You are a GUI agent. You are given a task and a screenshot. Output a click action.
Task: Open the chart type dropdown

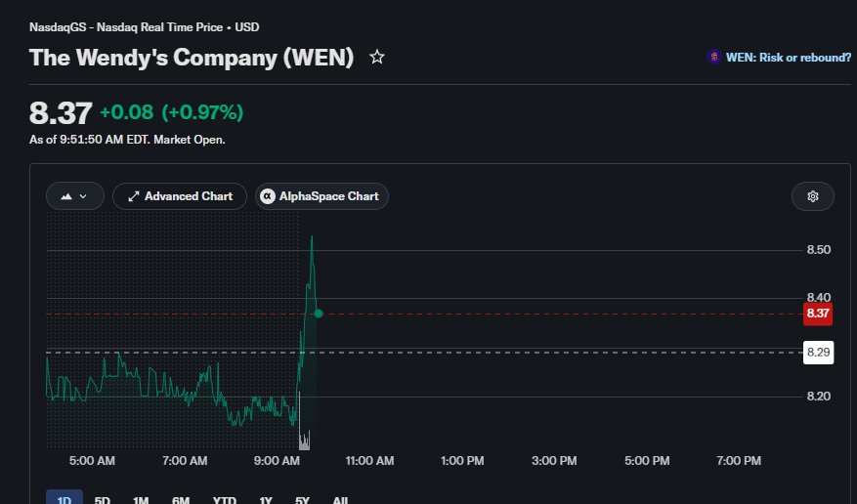pyautogui.click(x=75, y=196)
